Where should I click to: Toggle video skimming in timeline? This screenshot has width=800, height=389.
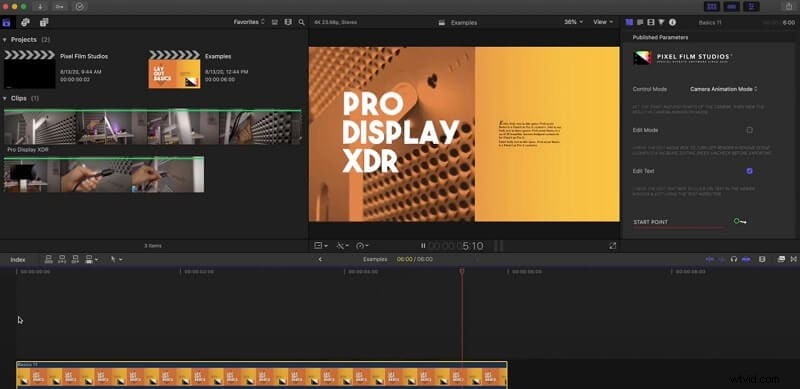(x=710, y=259)
